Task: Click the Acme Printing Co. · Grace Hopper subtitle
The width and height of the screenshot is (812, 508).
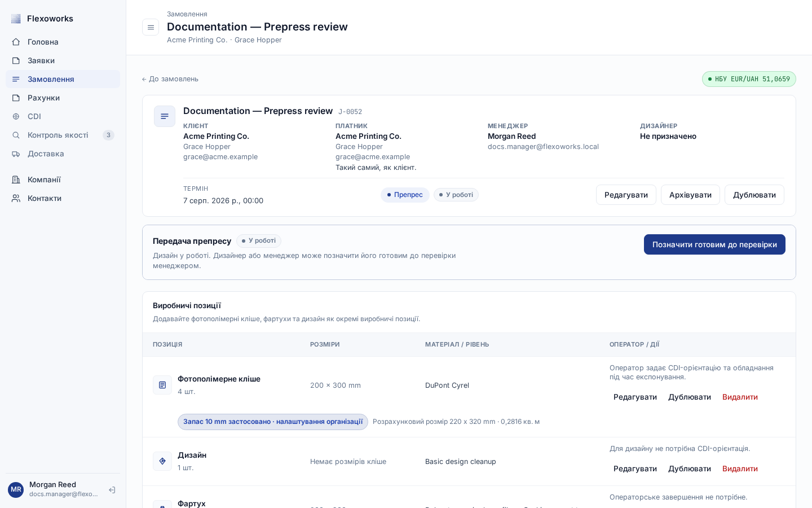Action: (224, 40)
